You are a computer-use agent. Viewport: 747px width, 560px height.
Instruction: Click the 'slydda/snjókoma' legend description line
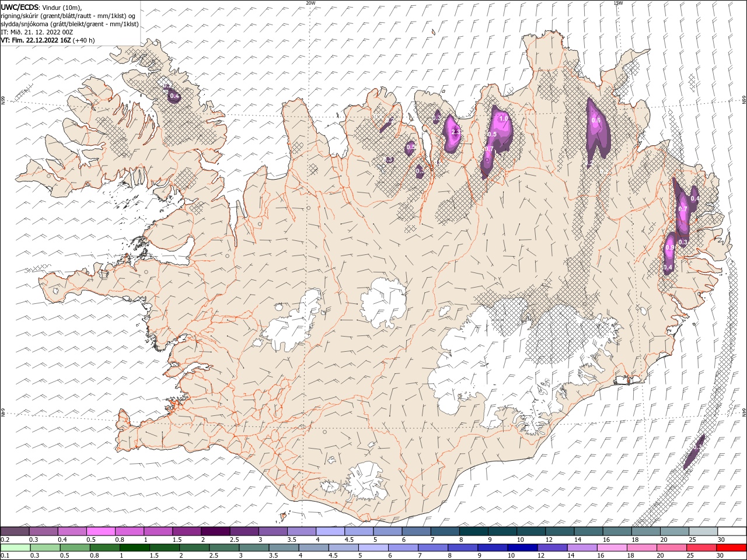click(x=70, y=24)
